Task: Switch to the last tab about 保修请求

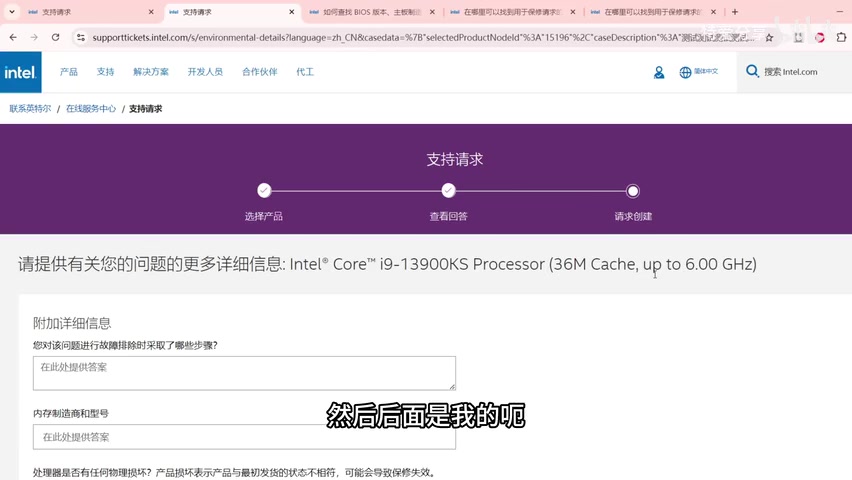Action: (654, 11)
